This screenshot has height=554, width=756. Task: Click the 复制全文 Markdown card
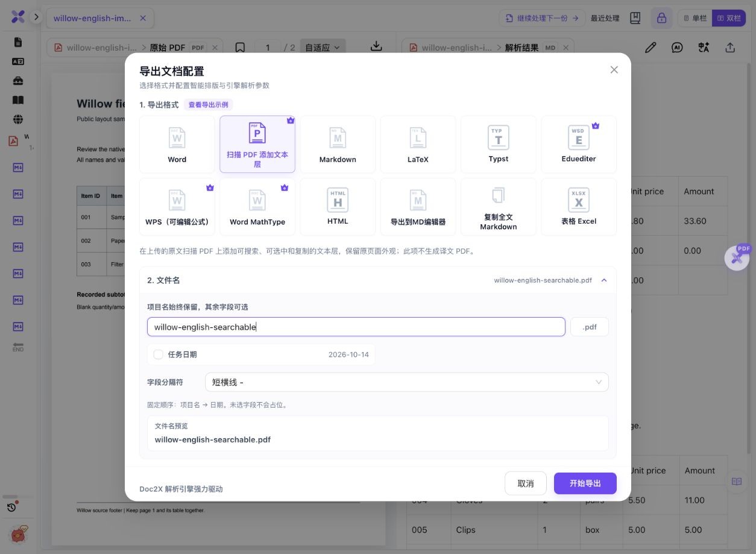(499, 207)
